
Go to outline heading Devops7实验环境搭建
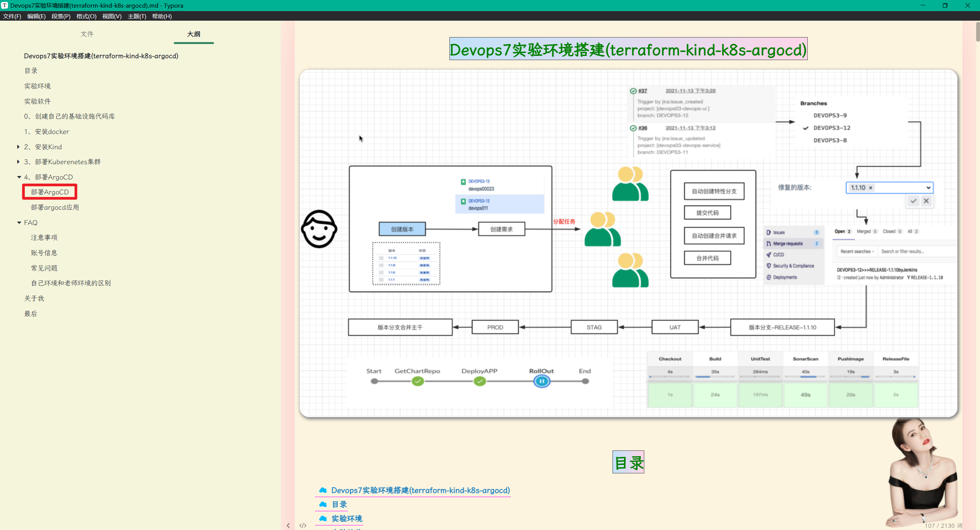(101, 55)
